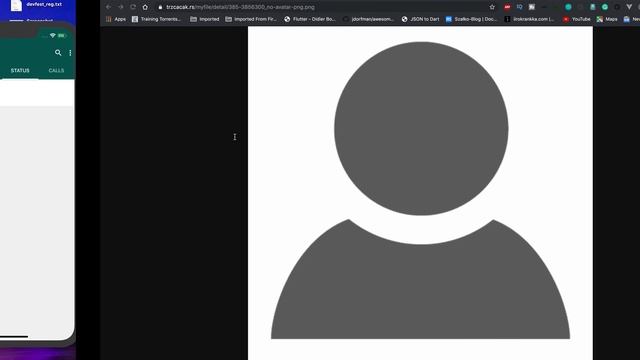Switch to CALLS tab in emulator

[56, 71]
